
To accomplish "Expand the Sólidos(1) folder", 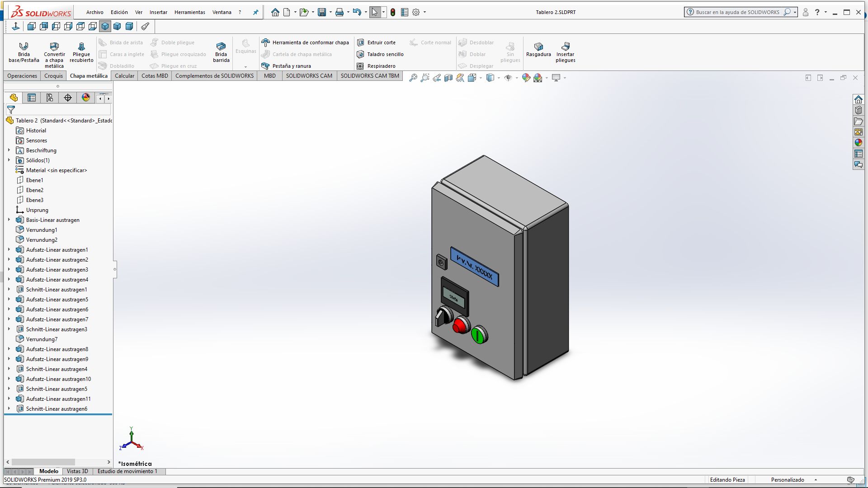I will click(x=9, y=160).
